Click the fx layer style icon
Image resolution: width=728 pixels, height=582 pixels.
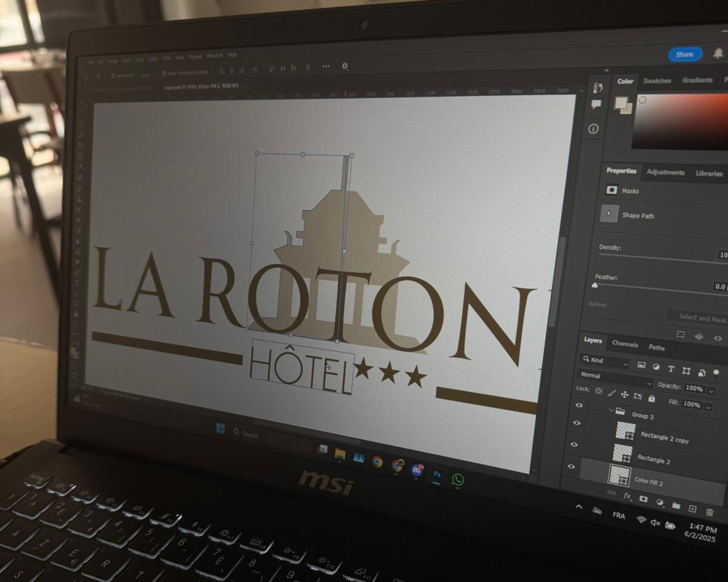point(627,495)
